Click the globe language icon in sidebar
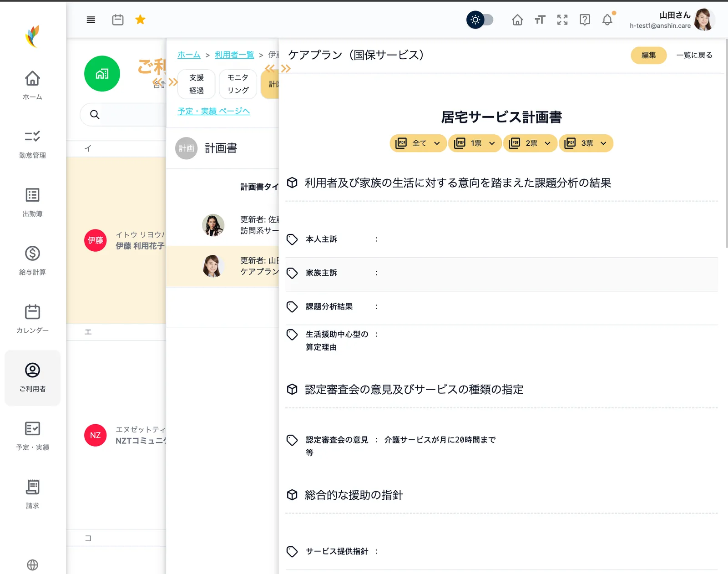 tap(33, 565)
